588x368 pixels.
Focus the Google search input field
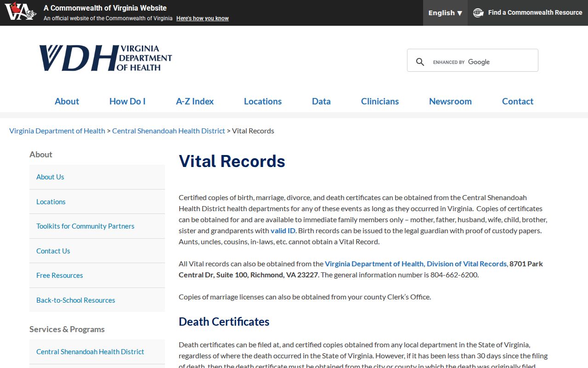click(482, 62)
